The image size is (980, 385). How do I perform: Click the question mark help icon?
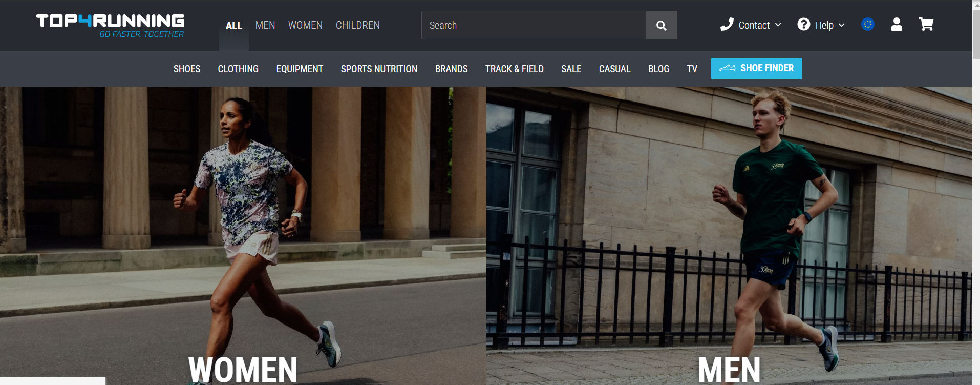(803, 25)
